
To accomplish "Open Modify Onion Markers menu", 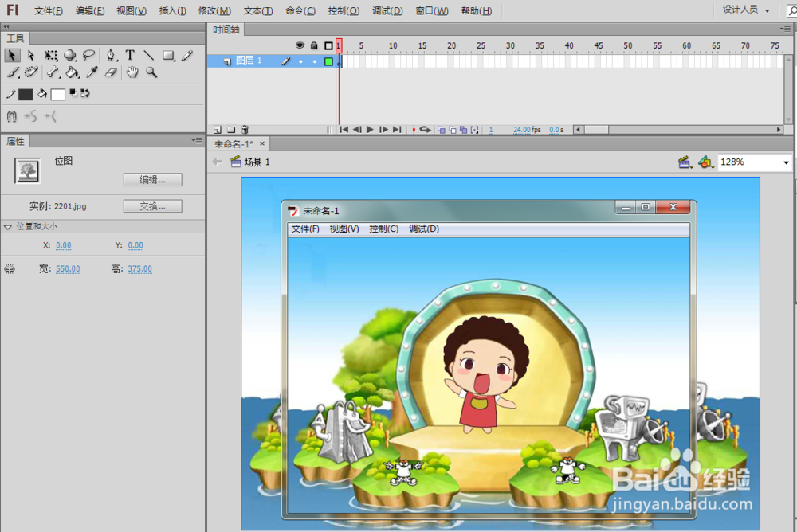I will (x=475, y=130).
